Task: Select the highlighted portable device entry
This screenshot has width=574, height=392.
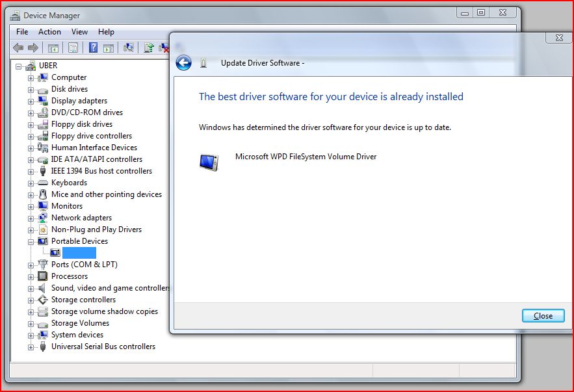Action: coord(79,253)
